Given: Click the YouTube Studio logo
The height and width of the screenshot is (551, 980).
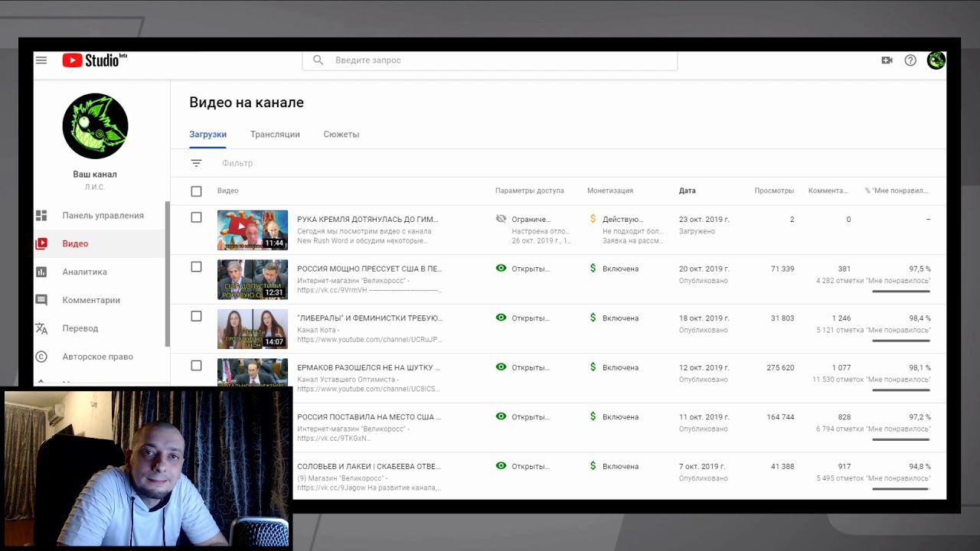Looking at the screenshot, I should click(x=94, y=60).
